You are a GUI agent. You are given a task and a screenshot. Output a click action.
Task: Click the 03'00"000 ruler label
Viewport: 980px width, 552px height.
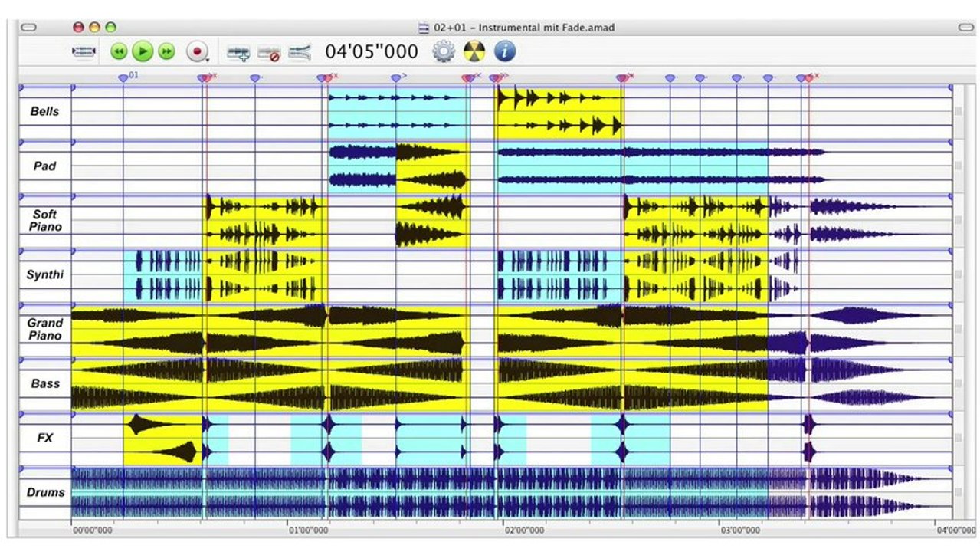click(x=740, y=530)
